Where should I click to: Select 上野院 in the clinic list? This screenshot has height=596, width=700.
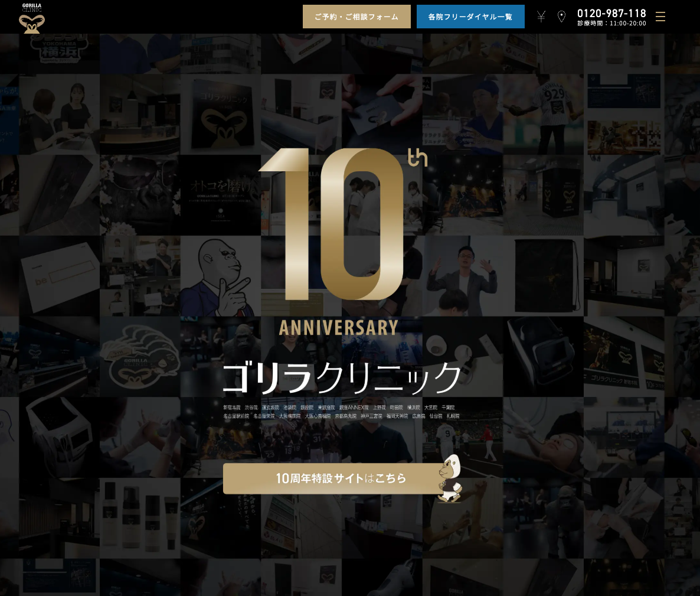pyautogui.click(x=380, y=408)
